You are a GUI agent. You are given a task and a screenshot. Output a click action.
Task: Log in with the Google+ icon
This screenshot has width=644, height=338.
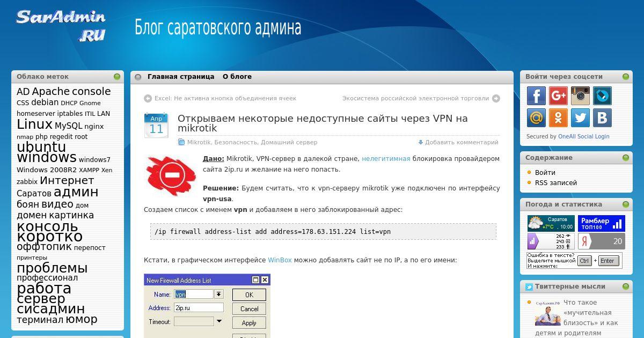pyautogui.click(x=558, y=95)
